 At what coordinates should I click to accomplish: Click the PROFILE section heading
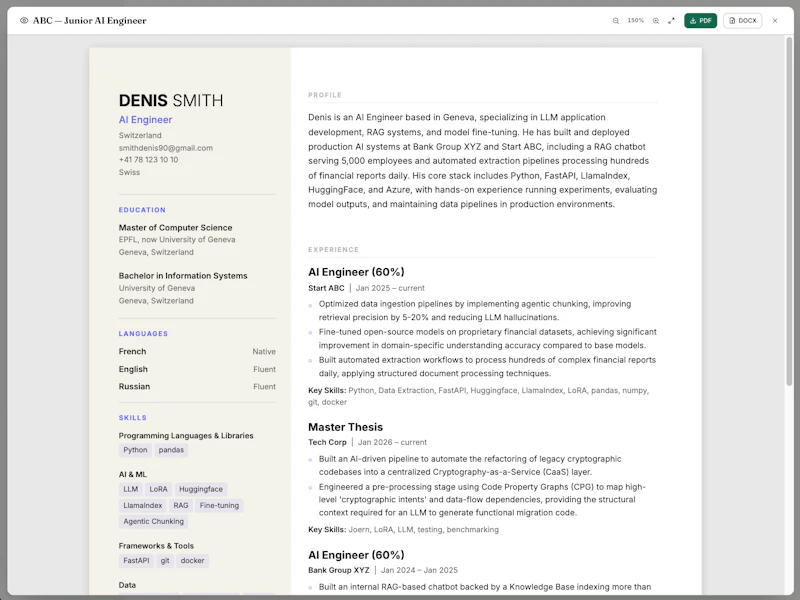[x=325, y=95]
